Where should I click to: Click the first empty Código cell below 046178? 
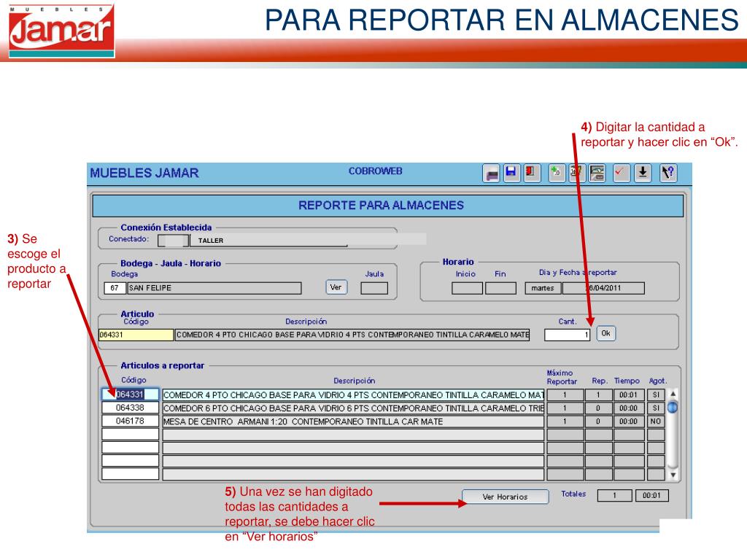130,435
